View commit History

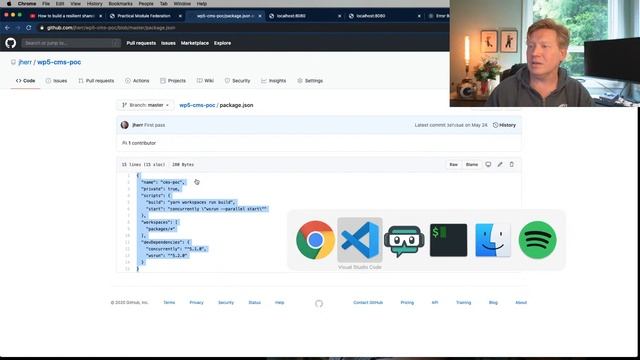504,125
